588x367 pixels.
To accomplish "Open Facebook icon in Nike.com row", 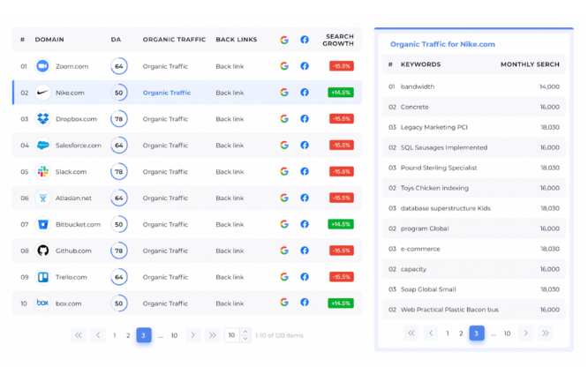I will click(305, 93).
